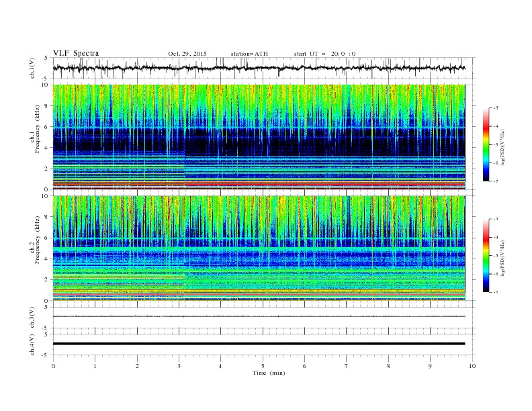The image size is (532, 411).
Task: Click the "ch.3(V)" axis label
Action: tap(32, 318)
